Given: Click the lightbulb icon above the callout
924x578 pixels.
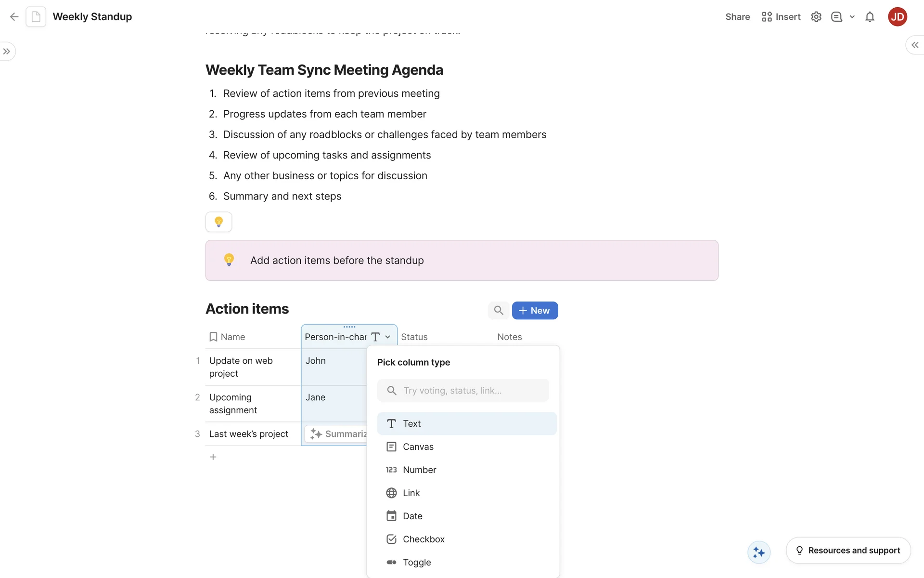Looking at the screenshot, I should 218,222.
